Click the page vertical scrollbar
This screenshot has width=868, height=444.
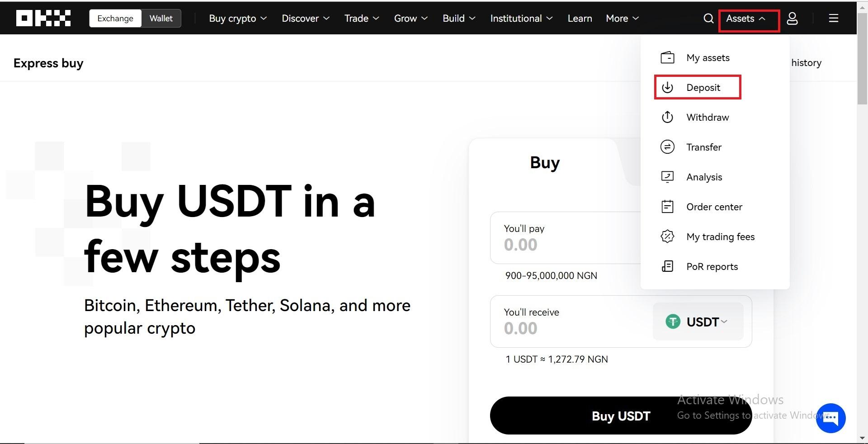click(x=862, y=59)
